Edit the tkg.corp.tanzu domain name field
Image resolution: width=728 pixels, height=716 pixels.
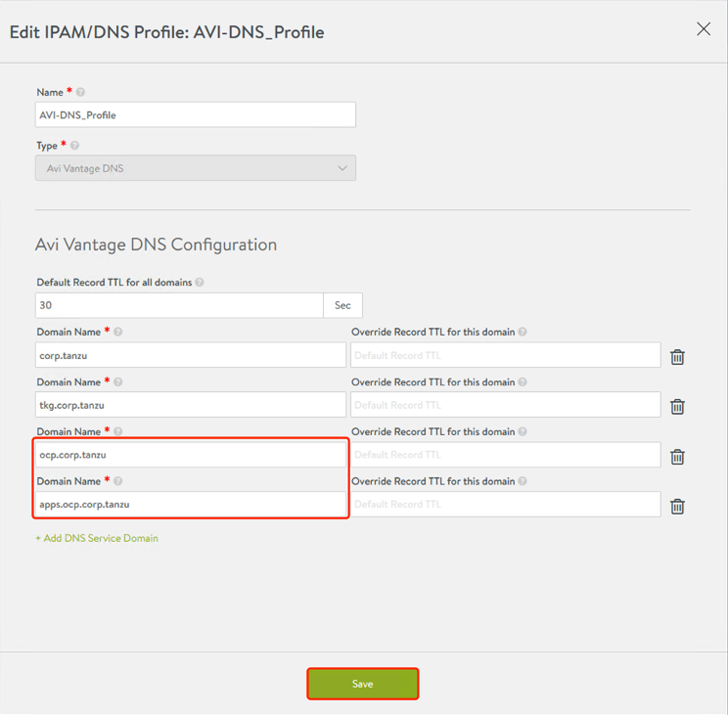tap(191, 405)
